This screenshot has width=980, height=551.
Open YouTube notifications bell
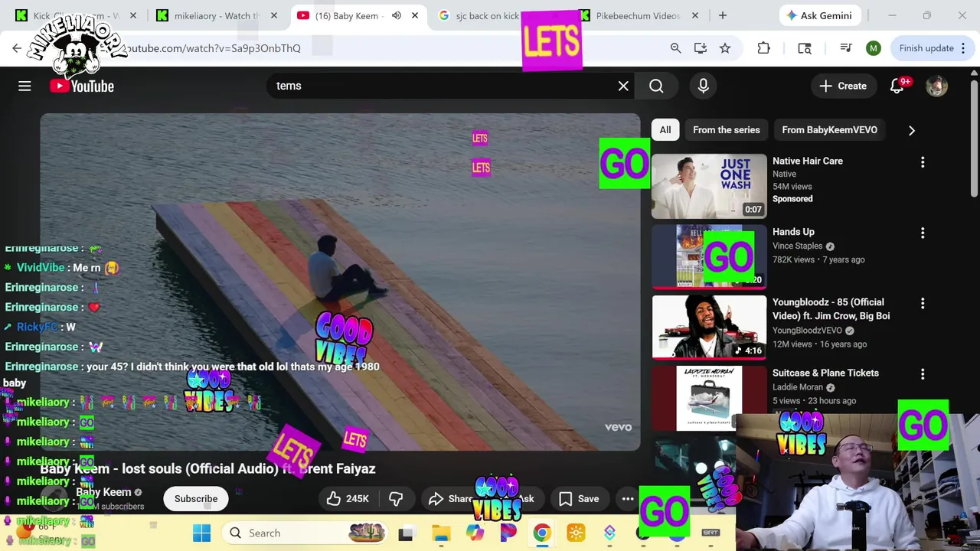click(x=897, y=86)
